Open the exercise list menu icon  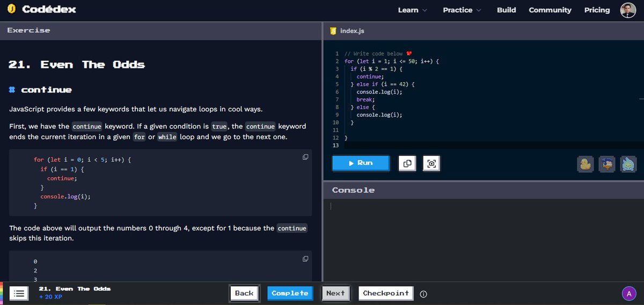point(18,294)
